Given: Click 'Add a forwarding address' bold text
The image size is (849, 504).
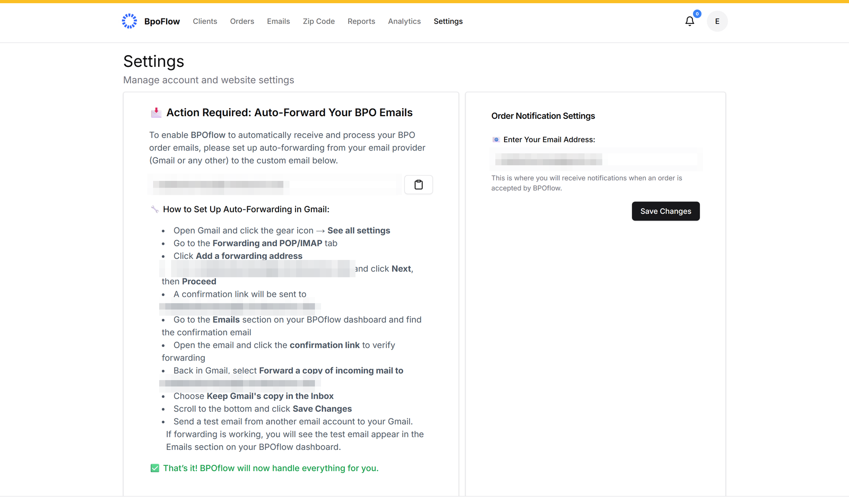Looking at the screenshot, I should [249, 256].
